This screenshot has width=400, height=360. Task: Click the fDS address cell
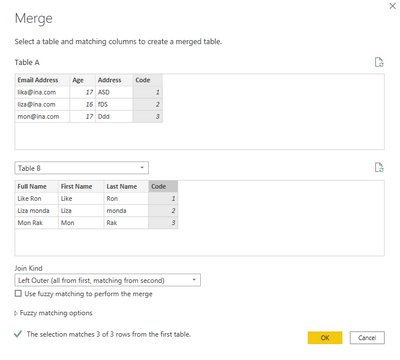[114, 104]
